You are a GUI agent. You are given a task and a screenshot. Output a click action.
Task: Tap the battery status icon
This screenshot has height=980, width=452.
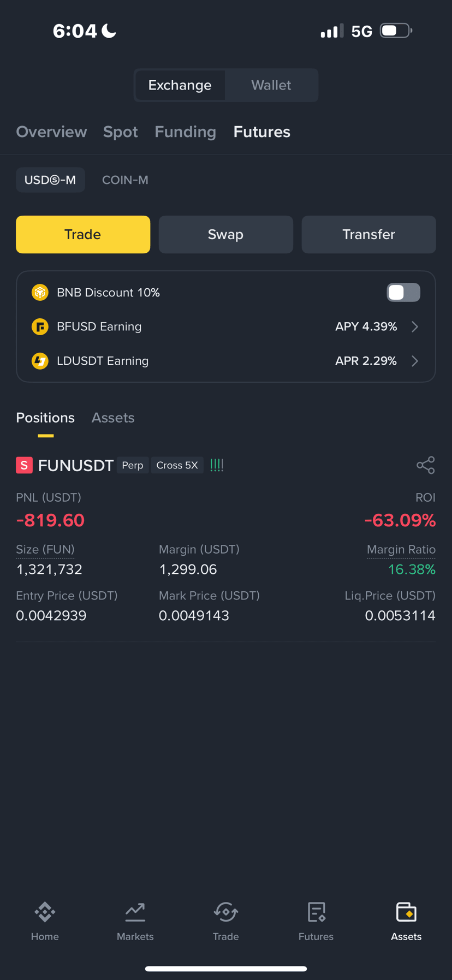pyautogui.click(x=396, y=31)
